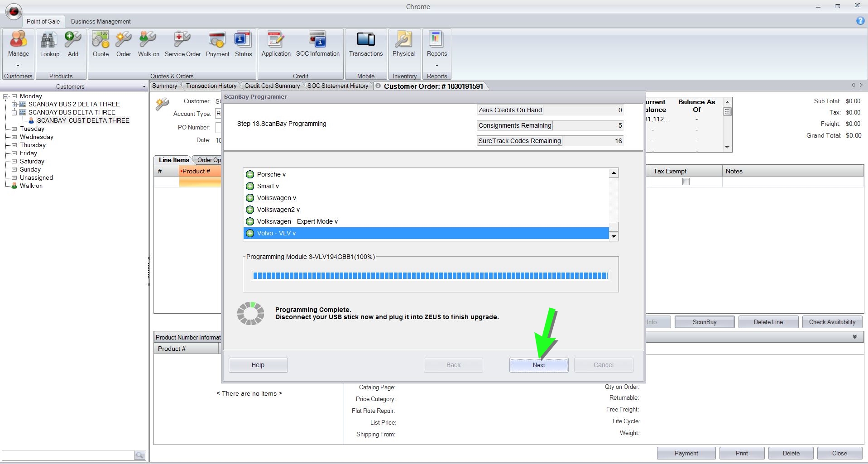
Task: Expand the Porsche entry plus icon
Action: click(x=250, y=174)
